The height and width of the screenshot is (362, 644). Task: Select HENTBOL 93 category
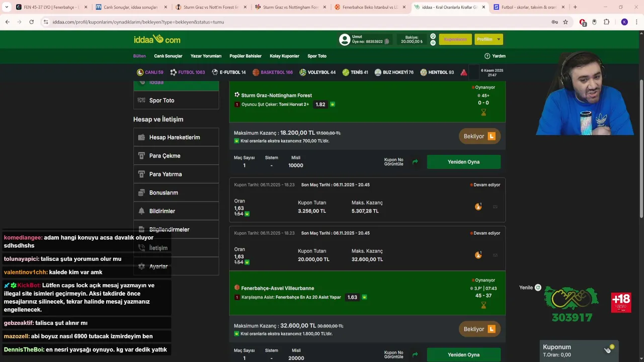tap(437, 72)
